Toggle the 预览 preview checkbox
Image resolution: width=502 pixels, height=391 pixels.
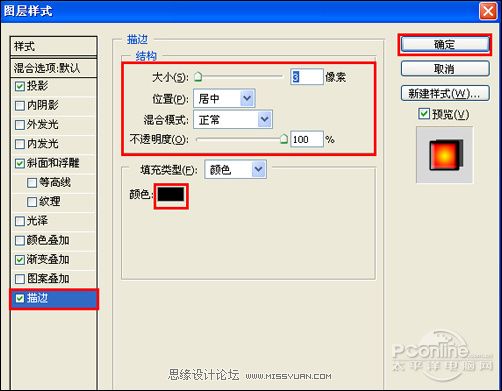(x=424, y=114)
